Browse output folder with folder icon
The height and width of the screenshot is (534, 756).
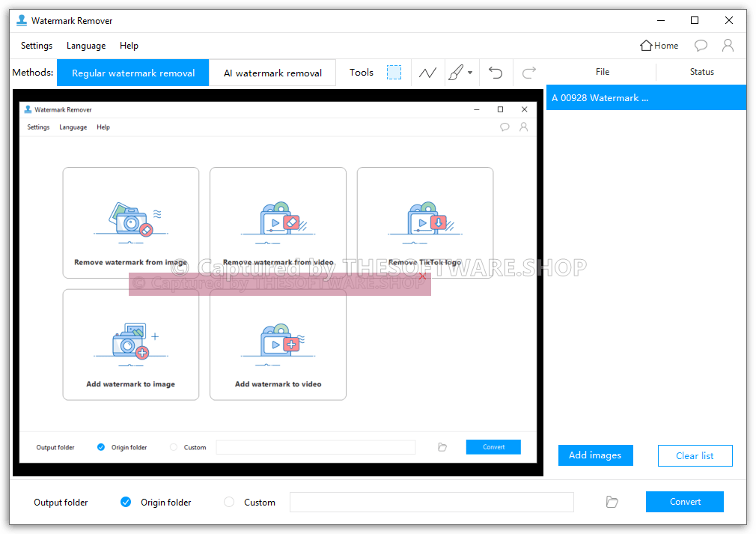pyautogui.click(x=612, y=502)
